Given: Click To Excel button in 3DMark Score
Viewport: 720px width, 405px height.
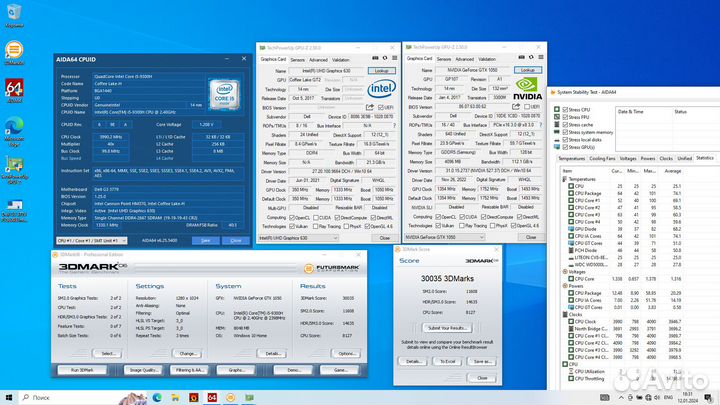Looking at the screenshot, I should pos(447,361).
